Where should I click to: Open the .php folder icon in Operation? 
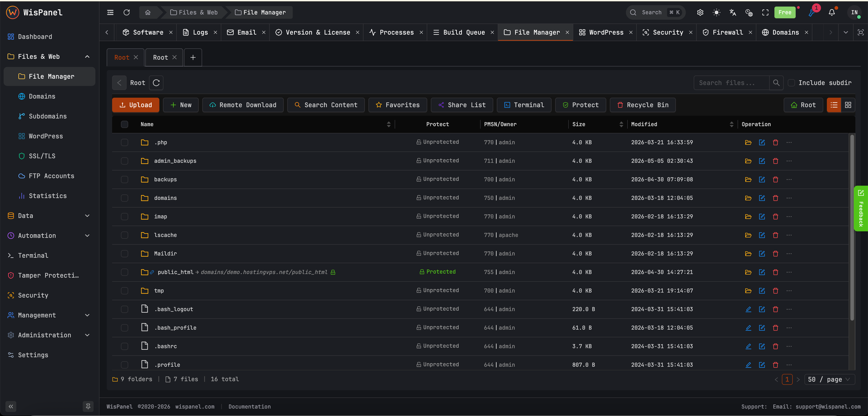748,142
